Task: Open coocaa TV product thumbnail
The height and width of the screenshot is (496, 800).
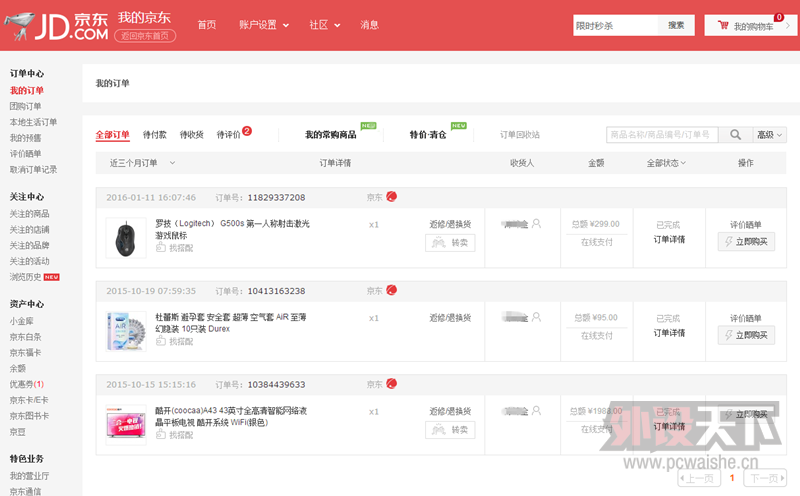Action: point(126,425)
